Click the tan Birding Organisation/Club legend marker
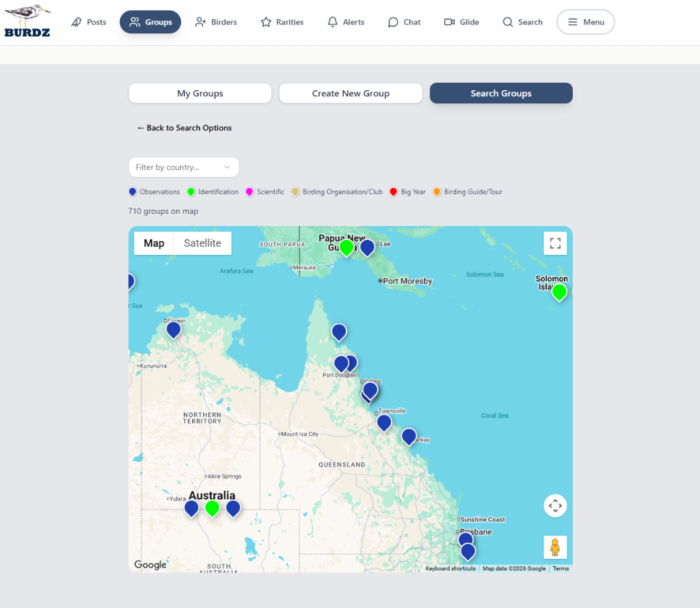Viewport: 700px width, 608px height. coord(295,192)
